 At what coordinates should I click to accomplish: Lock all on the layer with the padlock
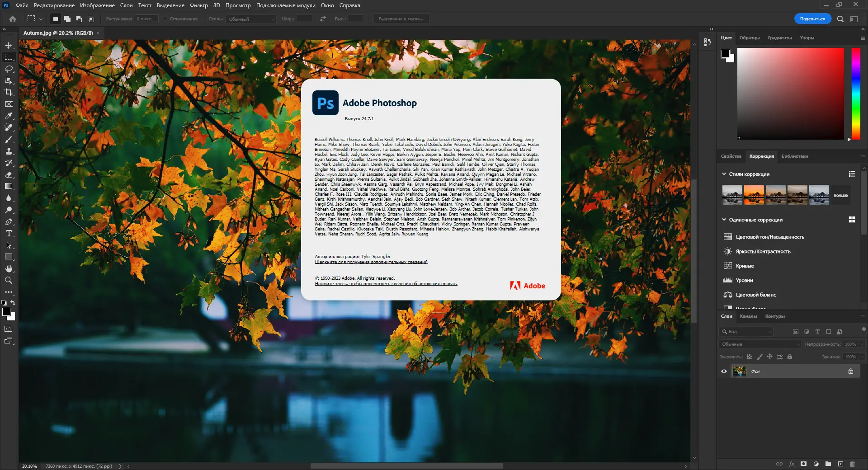coord(789,357)
